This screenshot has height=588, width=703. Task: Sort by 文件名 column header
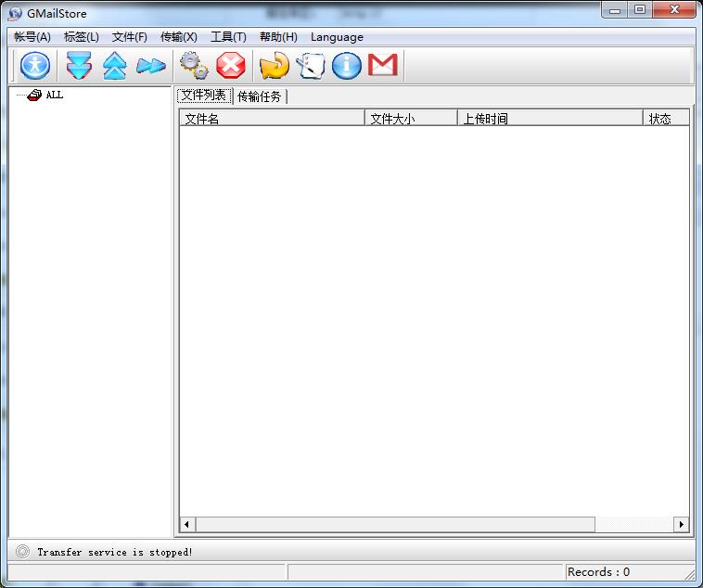click(271, 119)
